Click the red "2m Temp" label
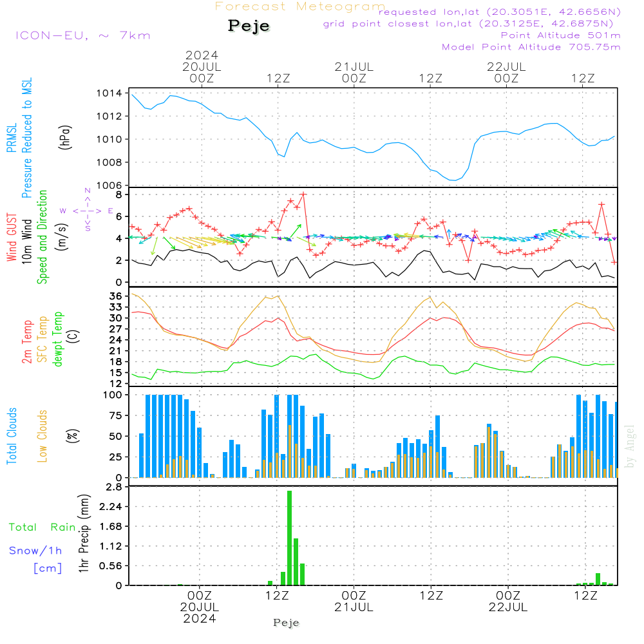The width and height of the screenshot is (644, 644). pyautogui.click(x=26, y=342)
